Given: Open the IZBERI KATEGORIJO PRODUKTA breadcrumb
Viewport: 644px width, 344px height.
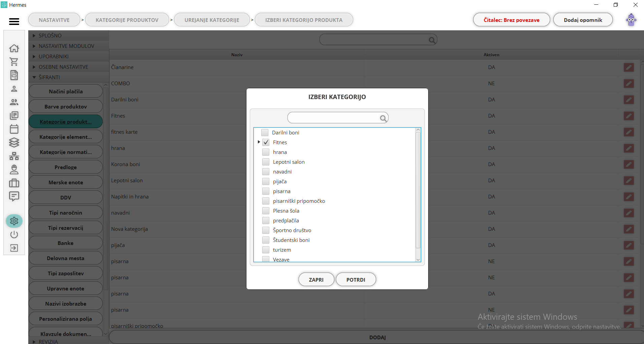Looking at the screenshot, I should [304, 20].
